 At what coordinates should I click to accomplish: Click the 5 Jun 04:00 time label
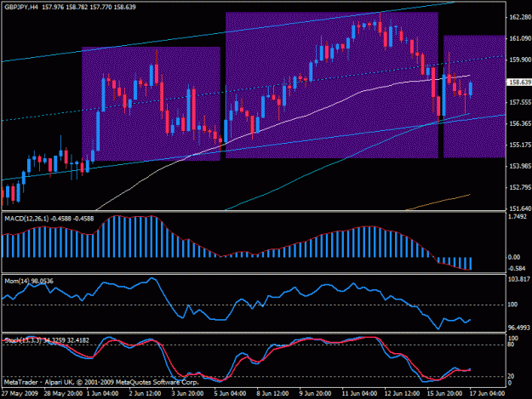230,394
